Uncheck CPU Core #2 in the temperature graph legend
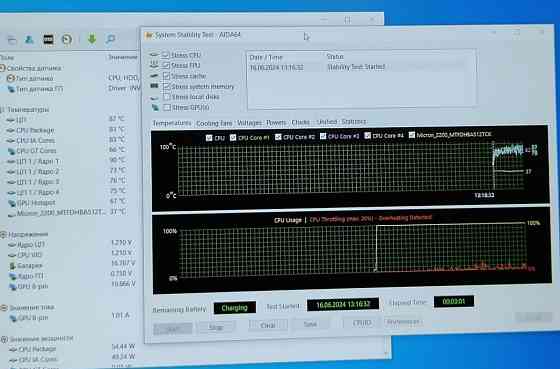This screenshot has height=369, width=560. coord(278,137)
